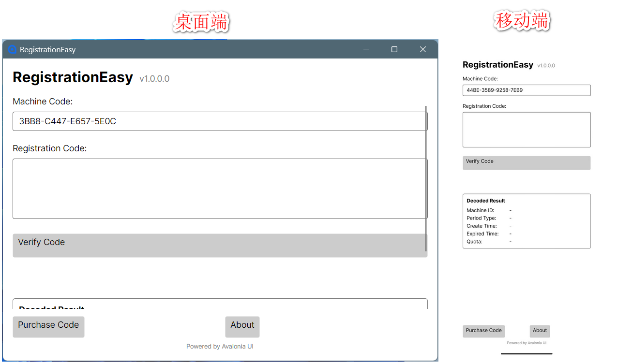Open About in the desktop window
The width and height of the screenshot is (617, 364).
[x=242, y=327]
